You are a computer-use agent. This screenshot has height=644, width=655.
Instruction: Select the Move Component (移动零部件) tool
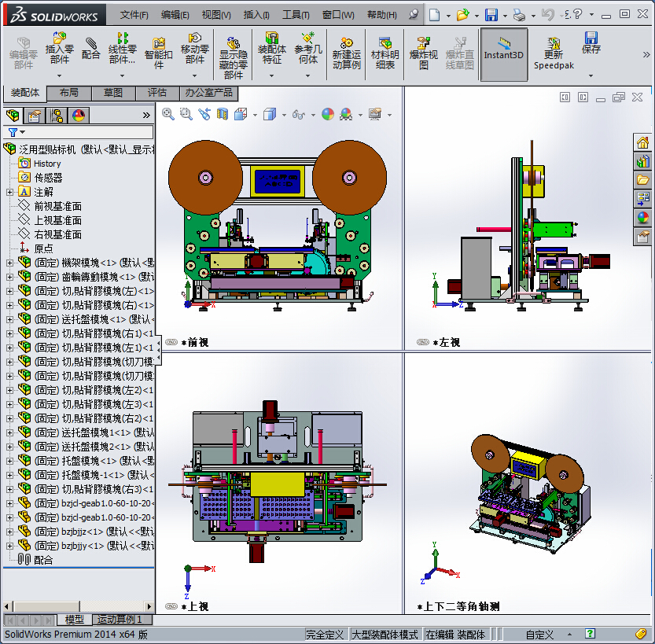pyautogui.click(x=194, y=48)
